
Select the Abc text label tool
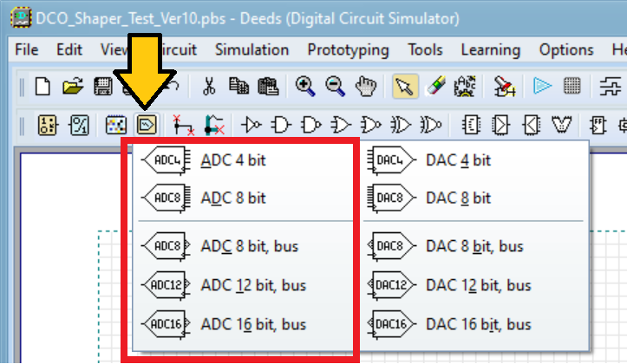point(465,87)
